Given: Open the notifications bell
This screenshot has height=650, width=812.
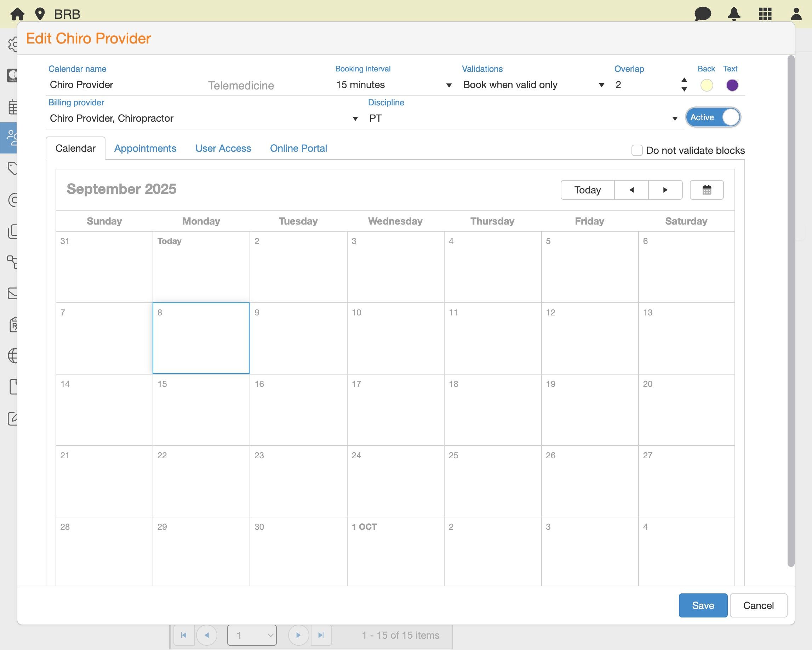Looking at the screenshot, I should [x=734, y=14].
